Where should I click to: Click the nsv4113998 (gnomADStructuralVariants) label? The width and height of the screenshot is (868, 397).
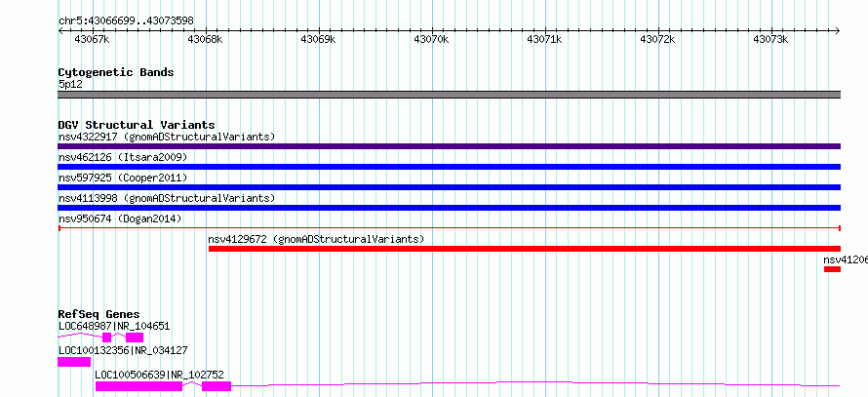point(167,198)
